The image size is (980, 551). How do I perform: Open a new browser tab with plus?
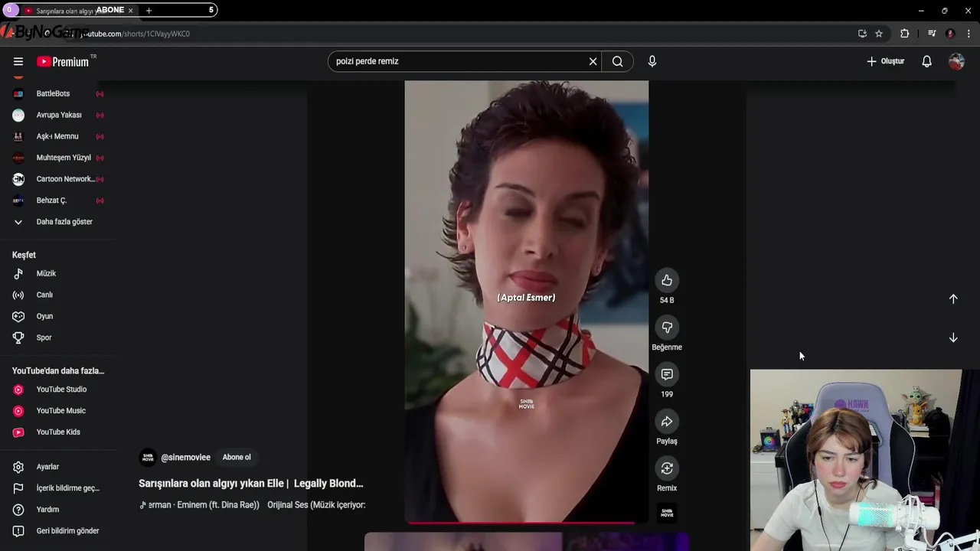(x=149, y=11)
